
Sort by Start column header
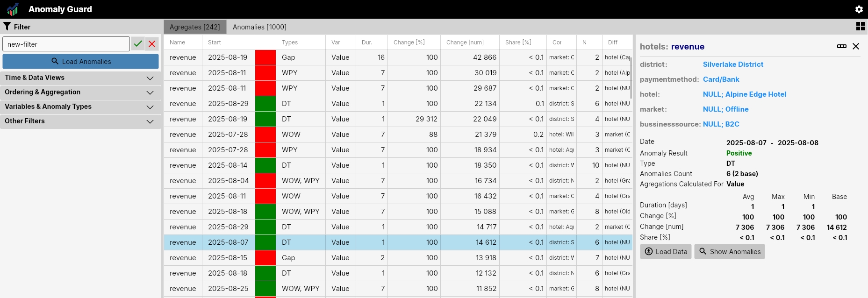coord(229,42)
